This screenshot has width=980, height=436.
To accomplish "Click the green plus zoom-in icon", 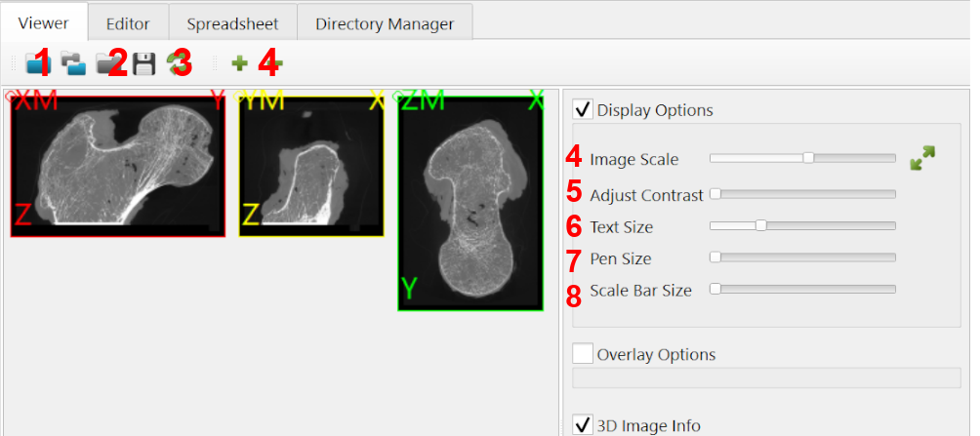I will click(239, 63).
